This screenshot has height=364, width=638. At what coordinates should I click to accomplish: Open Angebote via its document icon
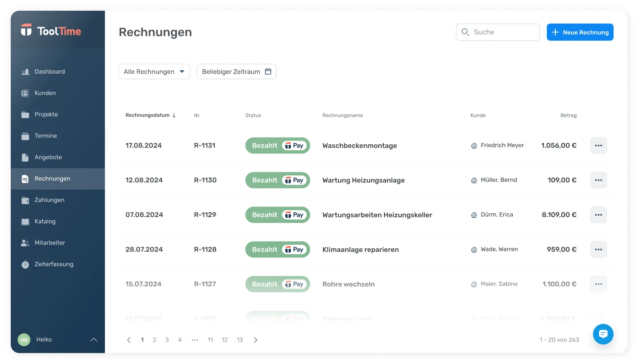[x=25, y=157]
